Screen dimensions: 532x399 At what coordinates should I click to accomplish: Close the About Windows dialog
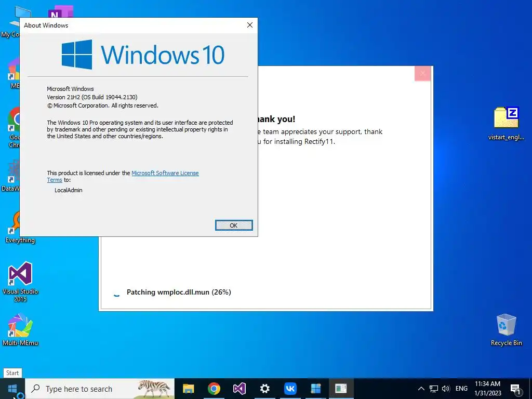click(250, 25)
